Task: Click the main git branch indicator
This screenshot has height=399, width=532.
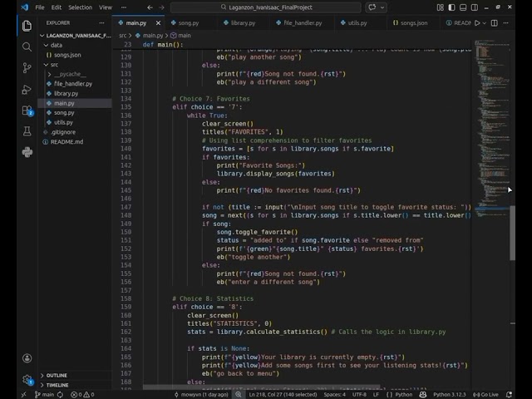Action: [x=44, y=395]
